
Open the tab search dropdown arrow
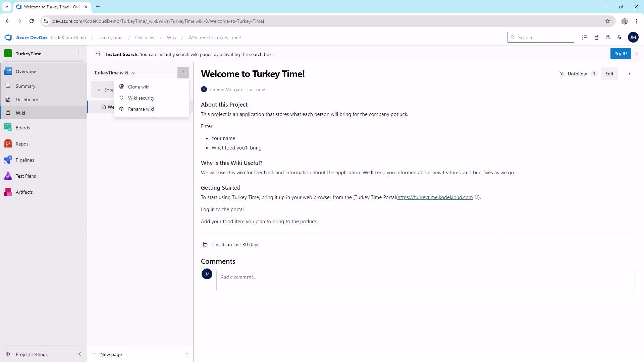click(6, 7)
